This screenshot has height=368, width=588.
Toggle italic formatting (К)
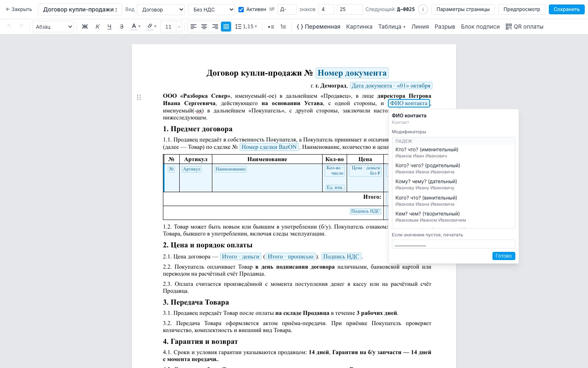click(x=97, y=27)
